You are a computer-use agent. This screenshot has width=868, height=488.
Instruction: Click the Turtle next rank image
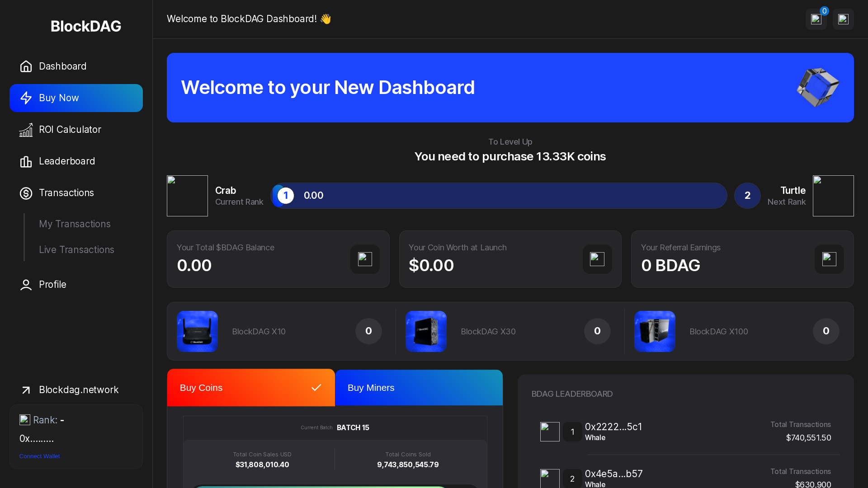tap(833, 196)
